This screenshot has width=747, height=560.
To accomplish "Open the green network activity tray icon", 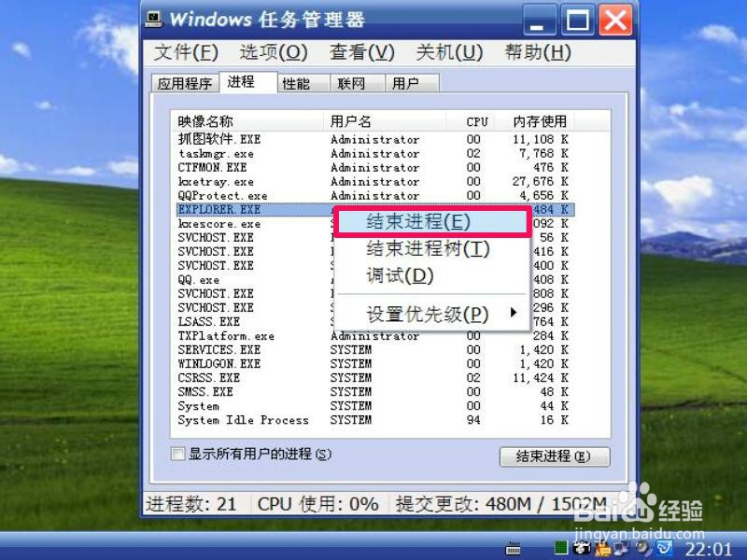I will 560,550.
